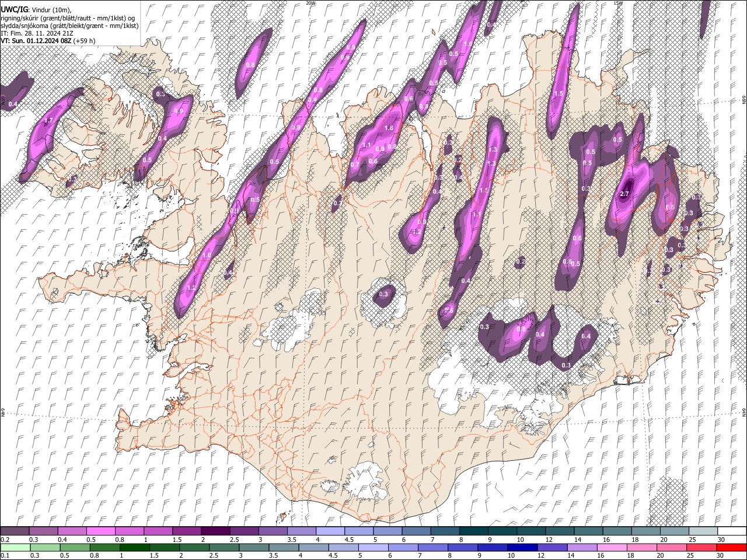Click the valid time line "VT: Sun. 01.12.2024 08Z (+59 h)"
747x560 pixels.
[x=48, y=41]
